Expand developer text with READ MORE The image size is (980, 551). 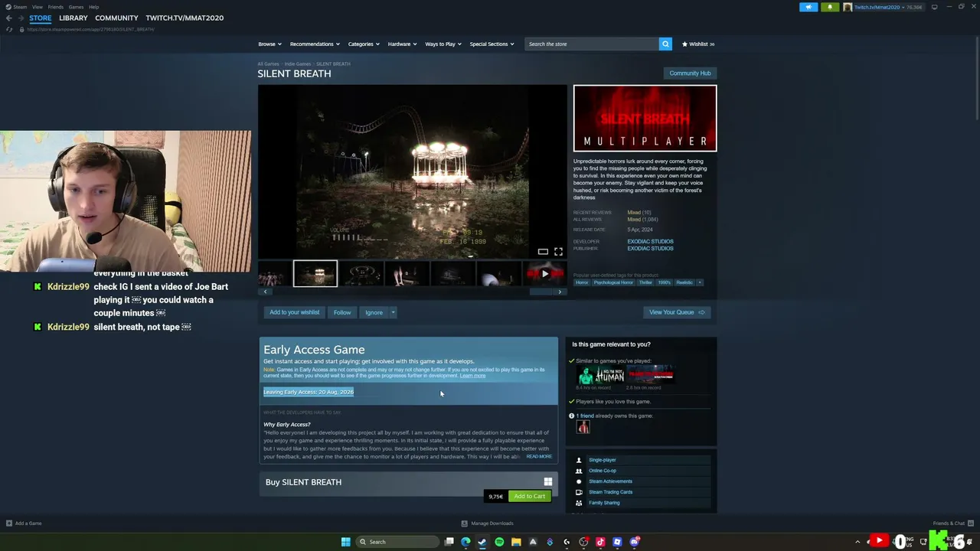click(x=539, y=457)
